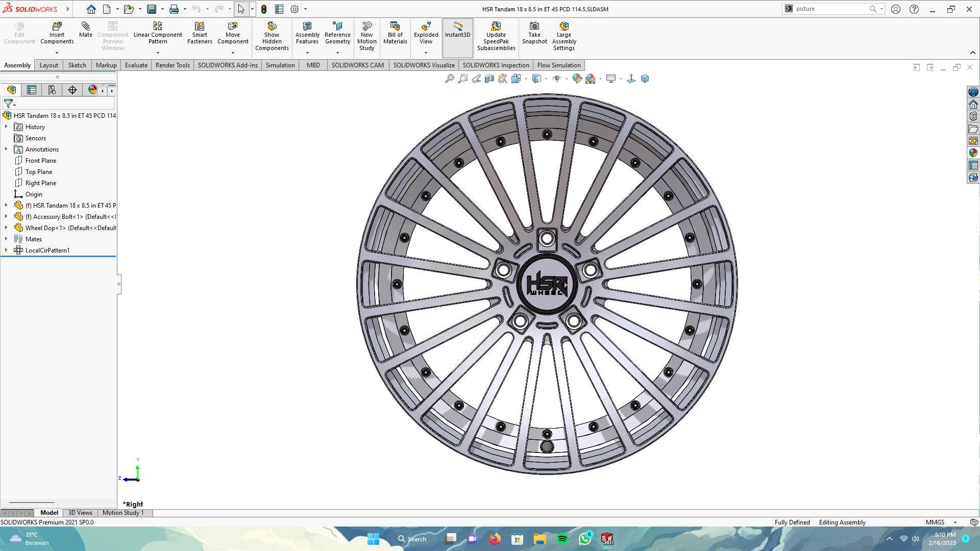
Task: Select the Motion Study 1 bottom tab
Action: [123, 513]
